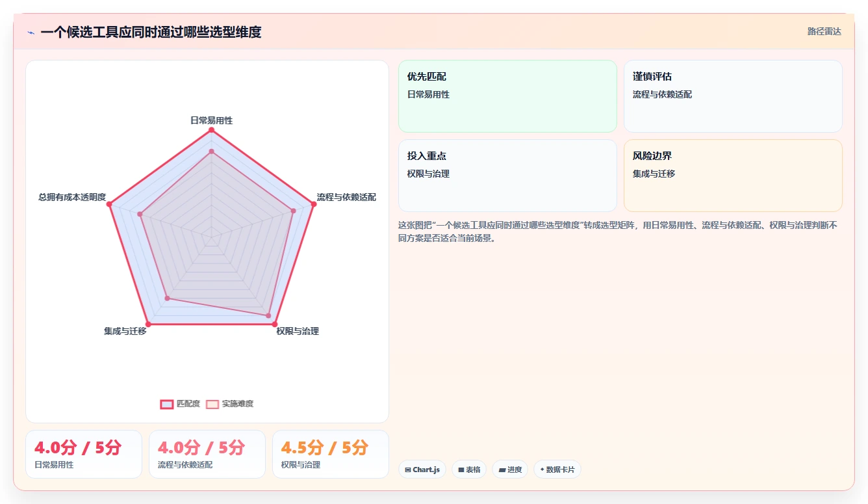Click 集成与迁移 text in 风险边界 card
Viewport: 868px width, 504px height.
click(654, 174)
